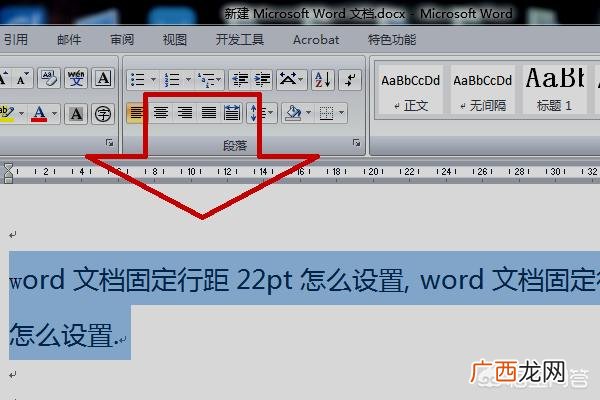The height and width of the screenshot is (400, 600).
Task: Apply the 标题 1 style
Action: click(554, 90)
